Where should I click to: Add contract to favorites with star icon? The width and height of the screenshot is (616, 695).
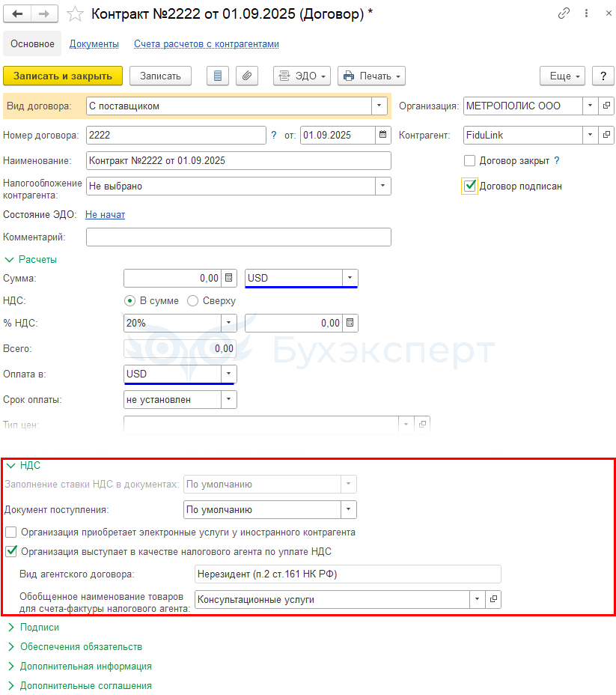75,14
